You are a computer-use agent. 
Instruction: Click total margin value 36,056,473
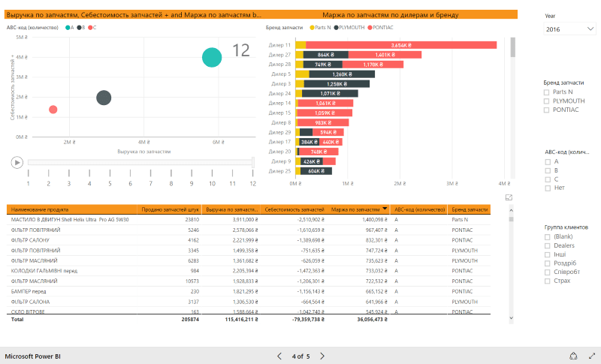coord(372,319)
